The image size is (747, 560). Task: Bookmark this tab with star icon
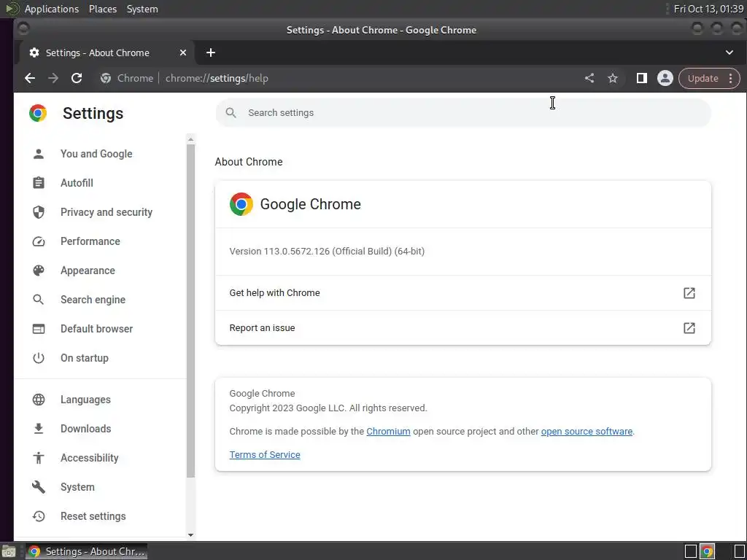pyautogui.click(x=613, y=78)
